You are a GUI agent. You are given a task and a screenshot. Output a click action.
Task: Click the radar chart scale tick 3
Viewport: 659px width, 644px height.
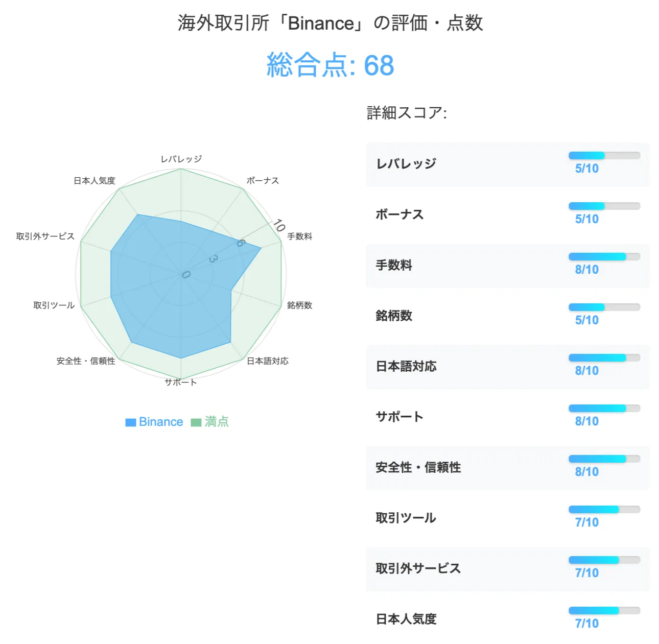tap(214, 259)
